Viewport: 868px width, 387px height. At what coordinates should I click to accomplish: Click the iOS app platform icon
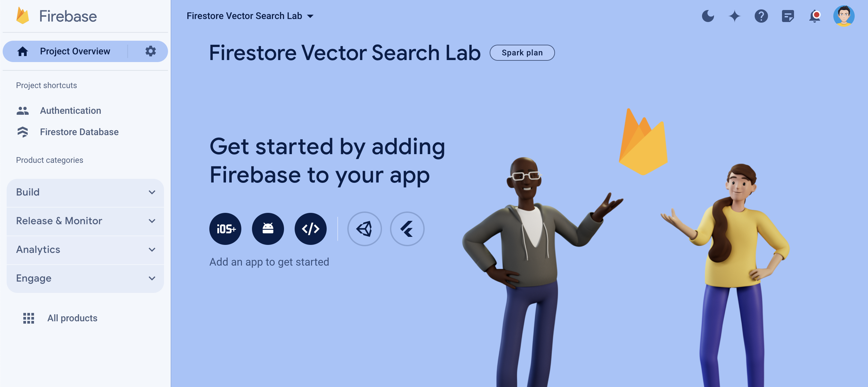pos(225,228)
